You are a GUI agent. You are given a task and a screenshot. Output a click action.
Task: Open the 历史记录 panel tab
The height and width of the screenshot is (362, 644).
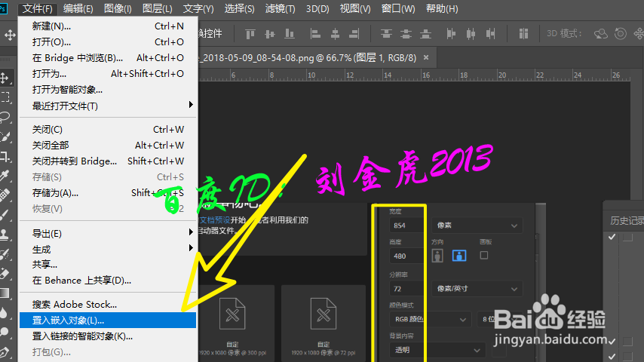tap(627, 221)
